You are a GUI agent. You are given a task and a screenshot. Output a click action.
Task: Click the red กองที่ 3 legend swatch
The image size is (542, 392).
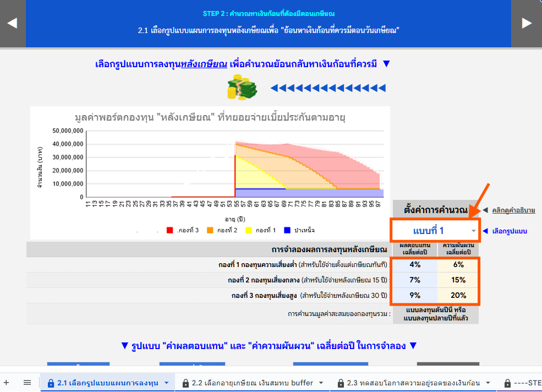click(x=170, y=230)
